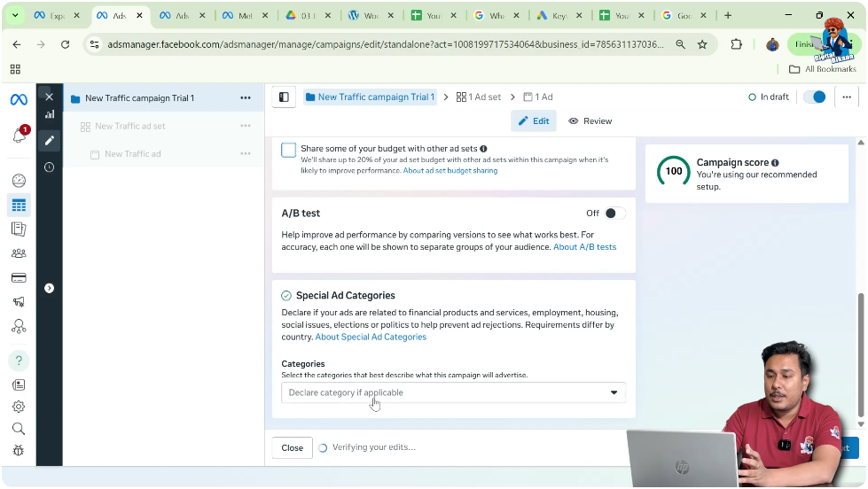This screenshot has width=868, height=489.
Task: Click the page vertical scrollbar
Action: (x=860, y=354)
